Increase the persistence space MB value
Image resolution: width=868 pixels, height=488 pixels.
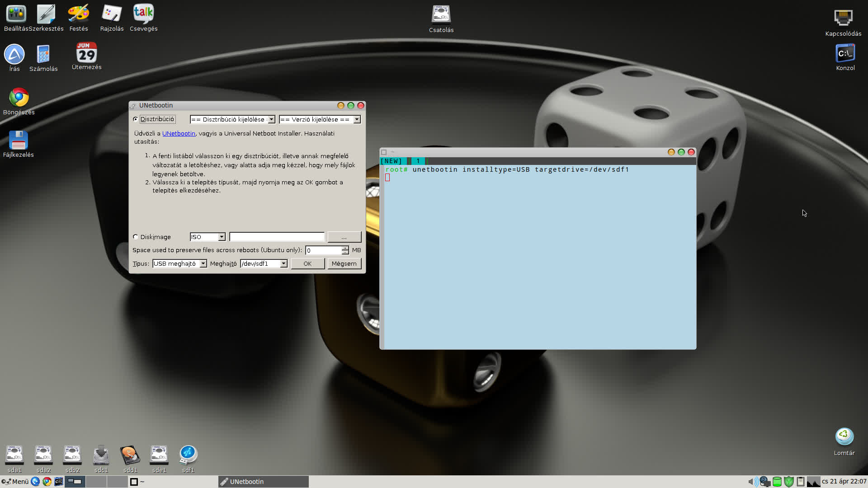[345, 248]
